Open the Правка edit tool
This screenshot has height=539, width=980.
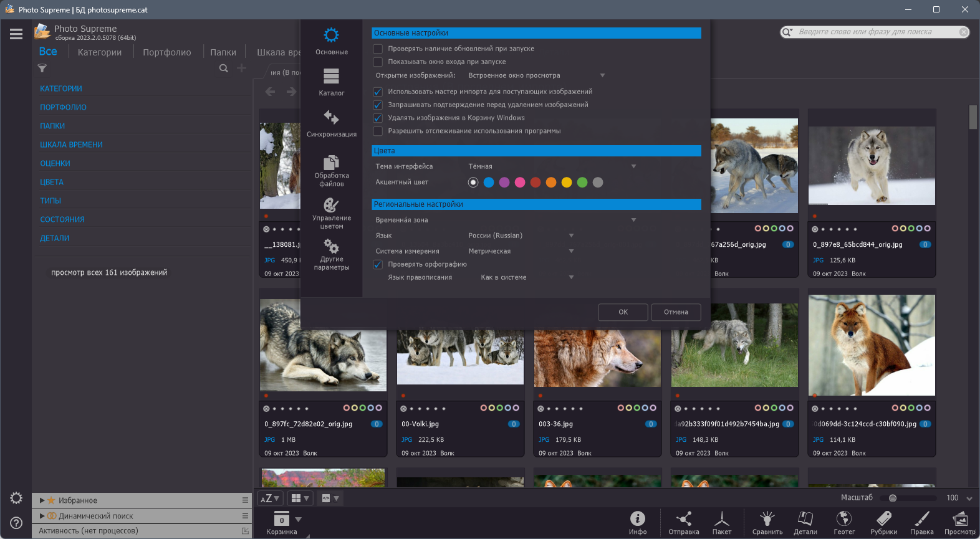(x=922, y=523)
